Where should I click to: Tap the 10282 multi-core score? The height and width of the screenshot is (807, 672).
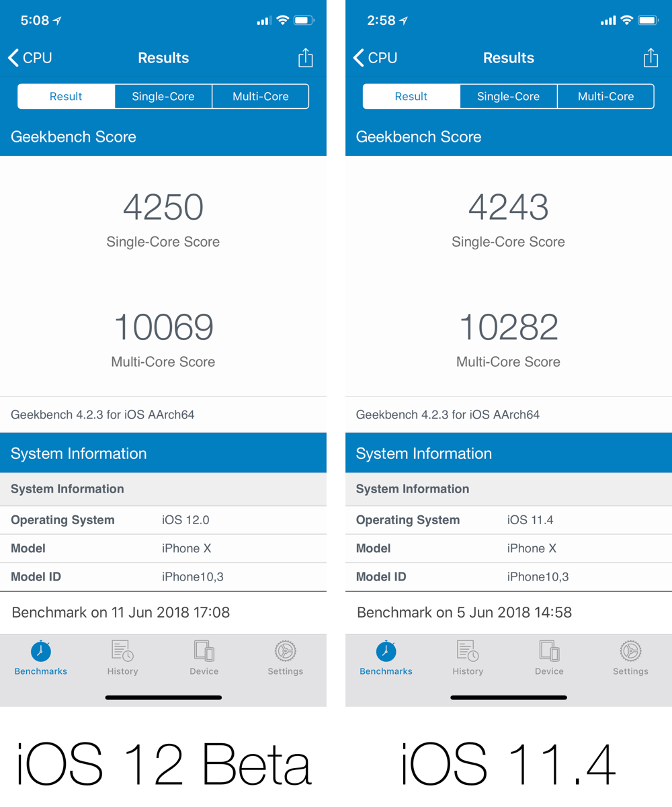click(x=509, y=327)
